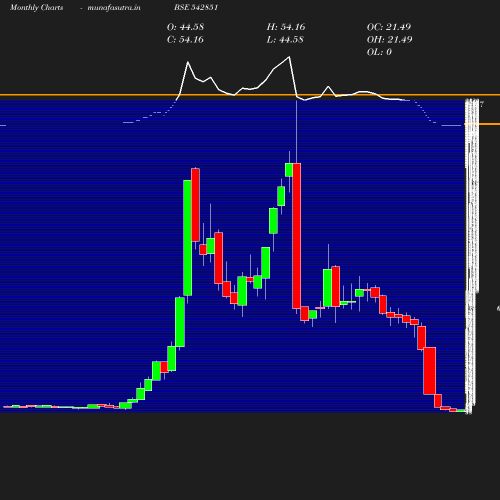
Task: Select the tallest red candle at the second peak
Action: tap(297, 236)
